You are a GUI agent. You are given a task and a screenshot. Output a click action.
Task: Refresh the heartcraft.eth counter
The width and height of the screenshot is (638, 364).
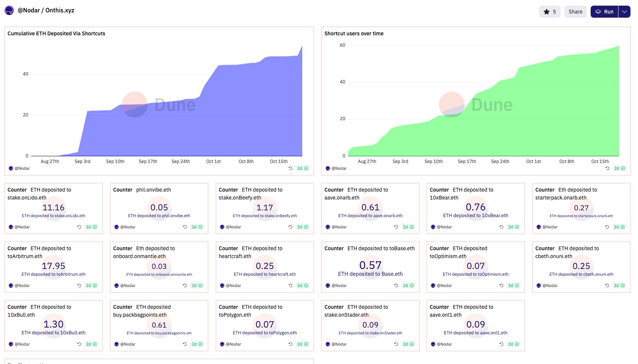pos(290,285)
